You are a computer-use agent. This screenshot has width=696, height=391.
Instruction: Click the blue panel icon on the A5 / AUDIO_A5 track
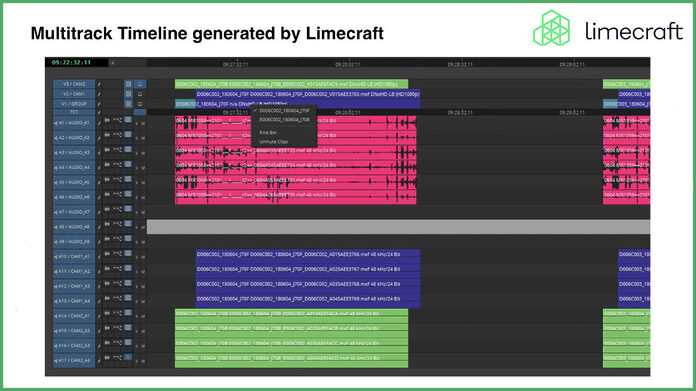[x=128, y=179]
